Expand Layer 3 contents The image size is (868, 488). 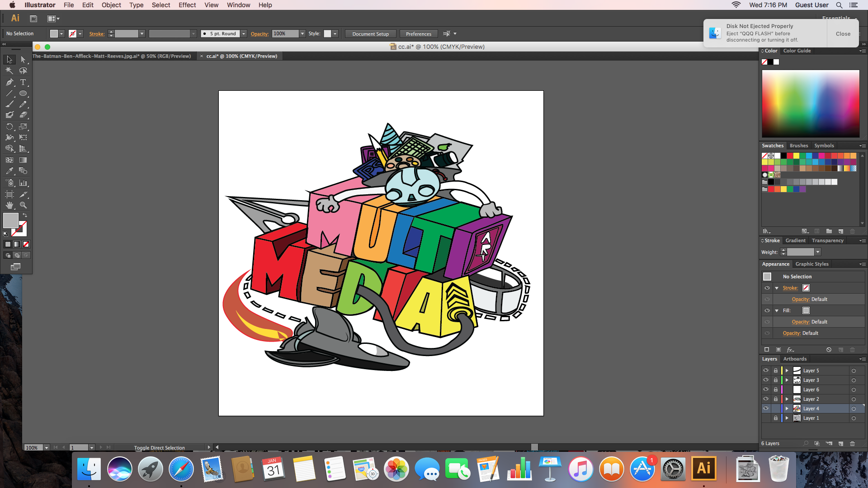tap(787, 380)
